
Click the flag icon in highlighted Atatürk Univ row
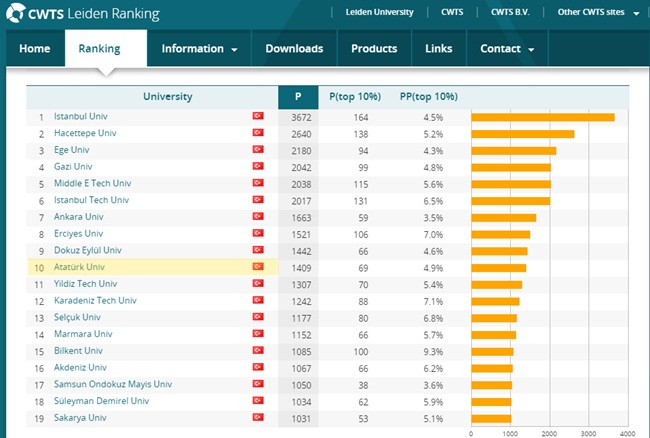pyautogui.click(x=258, y=266)
